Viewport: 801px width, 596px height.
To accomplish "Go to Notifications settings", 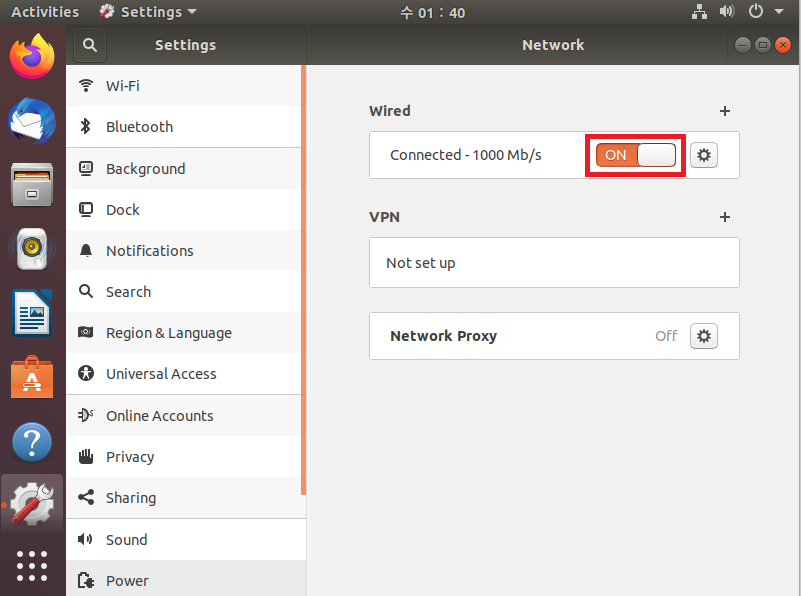I will (x=184, y=251).
